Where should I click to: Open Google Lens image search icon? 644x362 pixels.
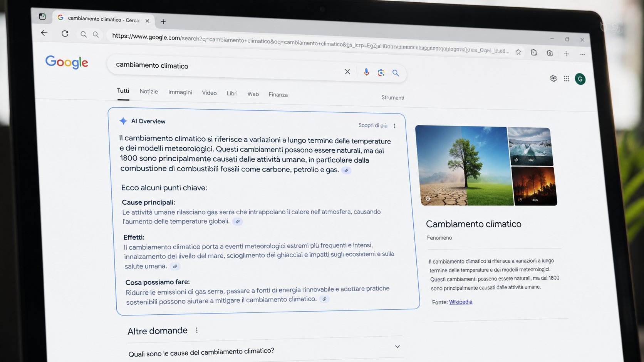click(381, 73)
